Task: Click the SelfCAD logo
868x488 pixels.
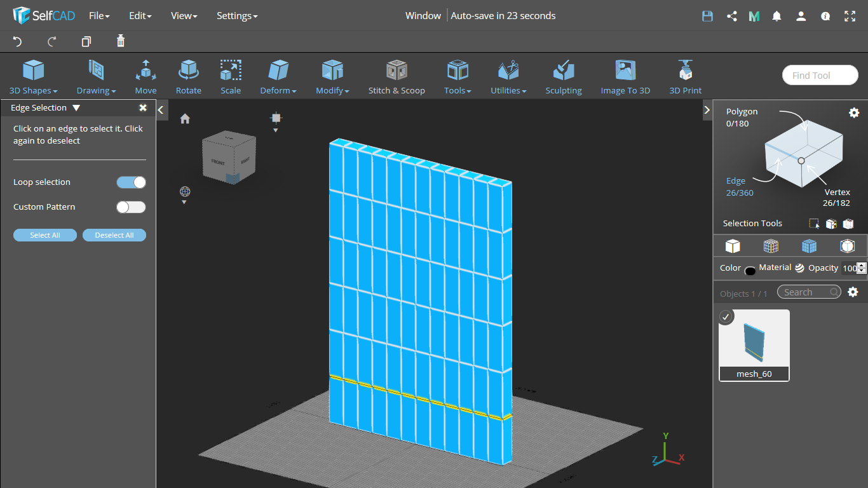Action: pyautogui.click(x=44, y=15)
